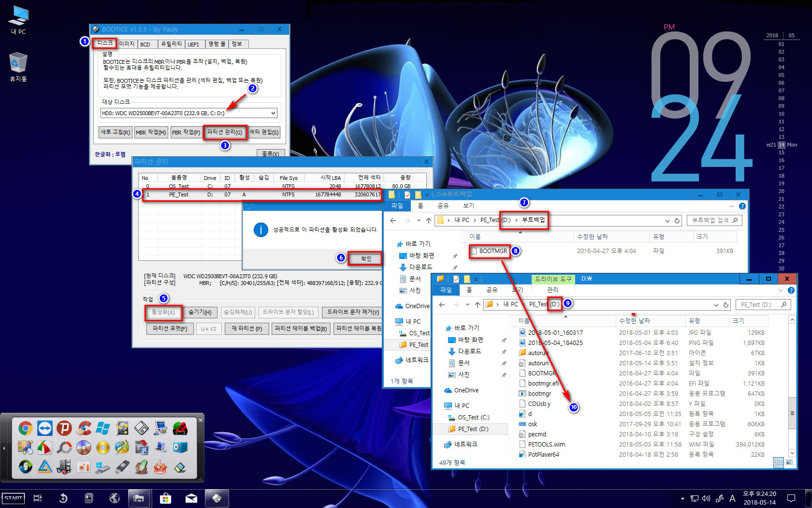The height and width of the screenshot is (508, 812).
Task: Open OS_Test (C:) in the front Explorer sidebar
Action: 473,417
